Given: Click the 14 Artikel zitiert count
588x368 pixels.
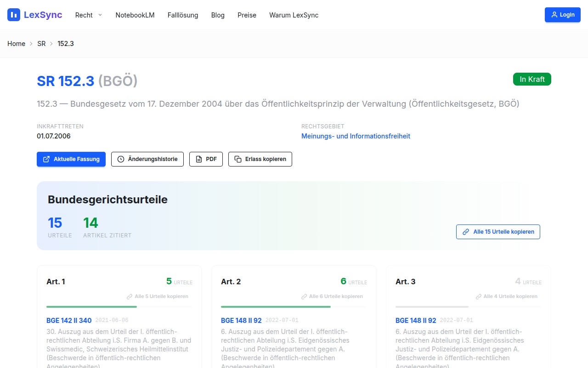Looking at the screenshot, I should click(x=90, y=223).
